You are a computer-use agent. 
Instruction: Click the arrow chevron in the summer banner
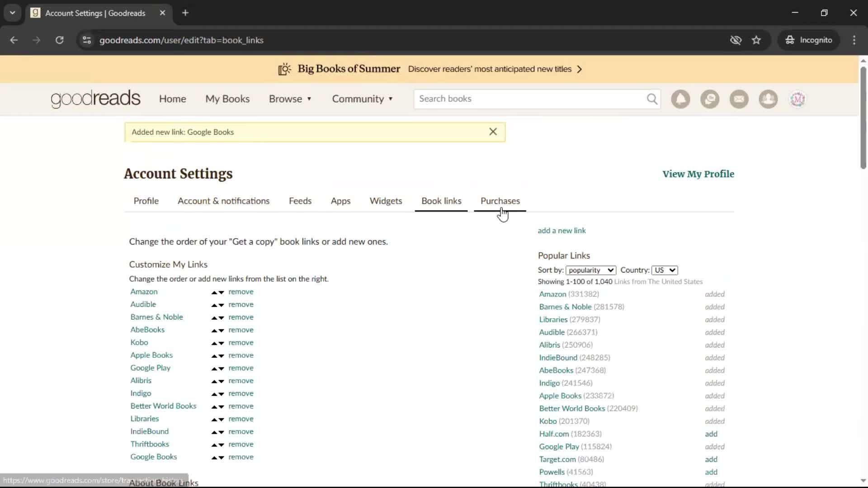[x=580, y=69]
